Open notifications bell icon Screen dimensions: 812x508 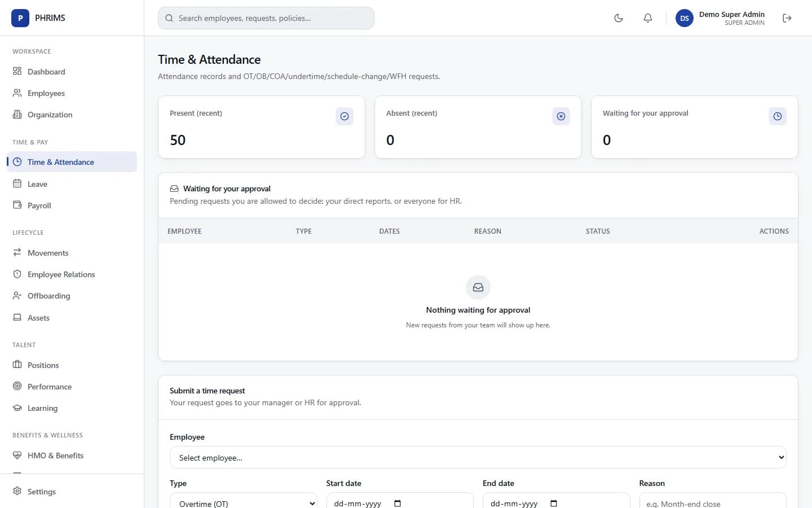[x=648, y=18]
